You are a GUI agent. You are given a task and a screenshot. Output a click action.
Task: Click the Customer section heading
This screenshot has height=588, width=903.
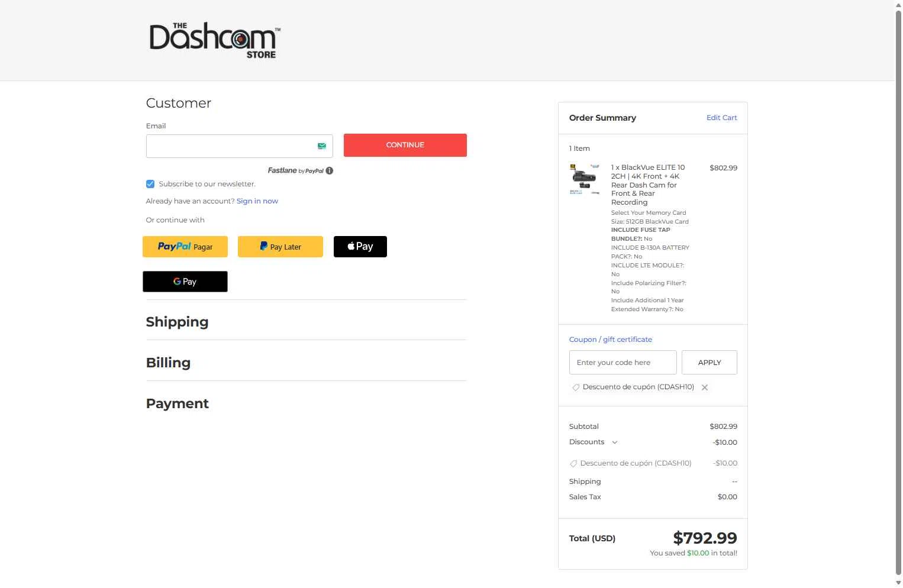click(x=179, y=103)
